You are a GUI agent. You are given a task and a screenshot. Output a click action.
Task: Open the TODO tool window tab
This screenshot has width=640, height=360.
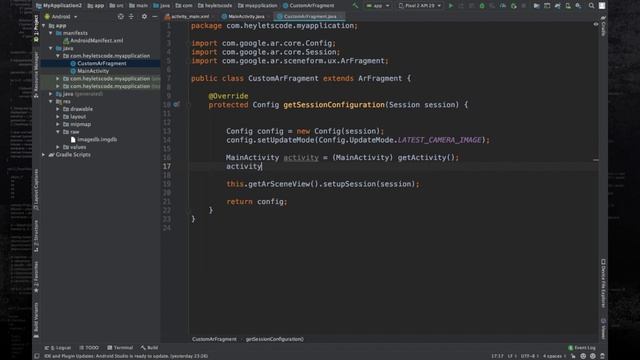pyautogui.click(x=89, y=348)
